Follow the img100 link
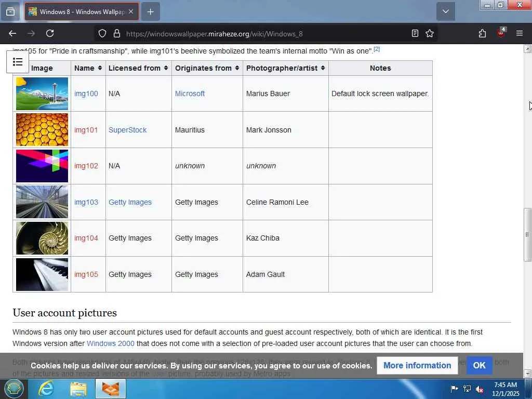Viewport: 532px width, 399px height. [x=86, y=94]
